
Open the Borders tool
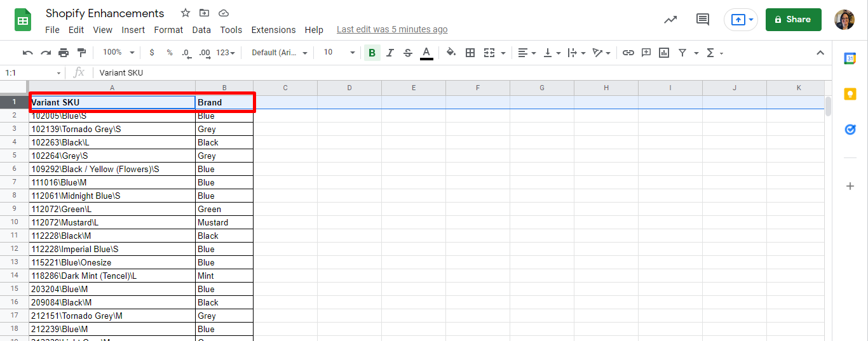coord(470,53)
